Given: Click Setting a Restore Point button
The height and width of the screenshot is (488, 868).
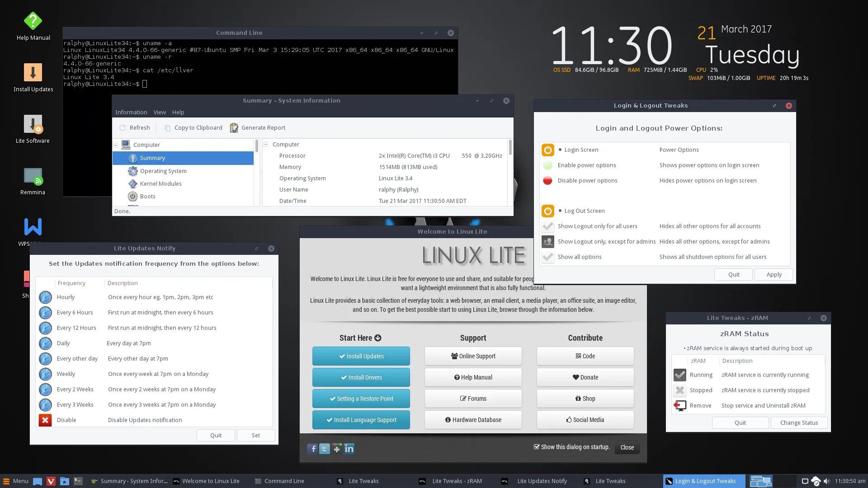Looking at the screenshot, I should coord(361,399).
